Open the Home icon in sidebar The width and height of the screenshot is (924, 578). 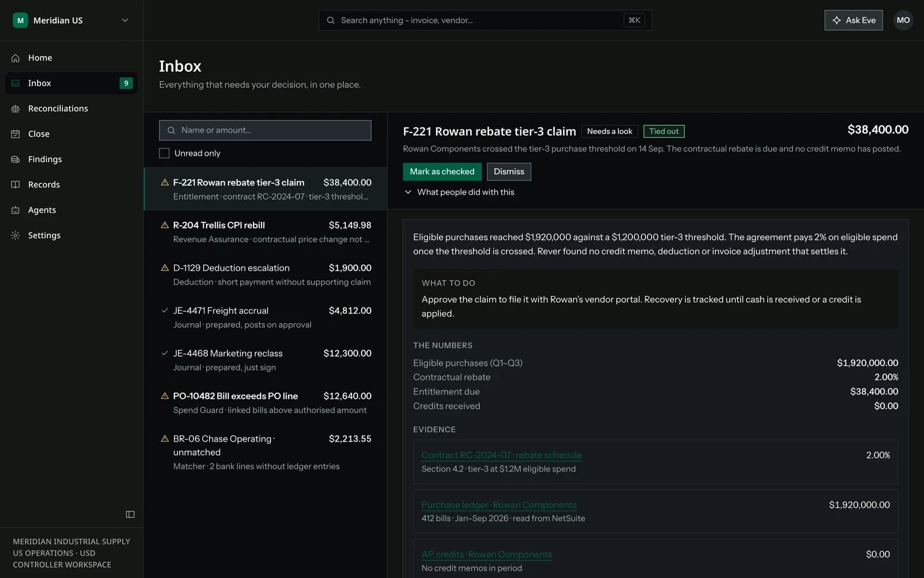pos(16,58)
